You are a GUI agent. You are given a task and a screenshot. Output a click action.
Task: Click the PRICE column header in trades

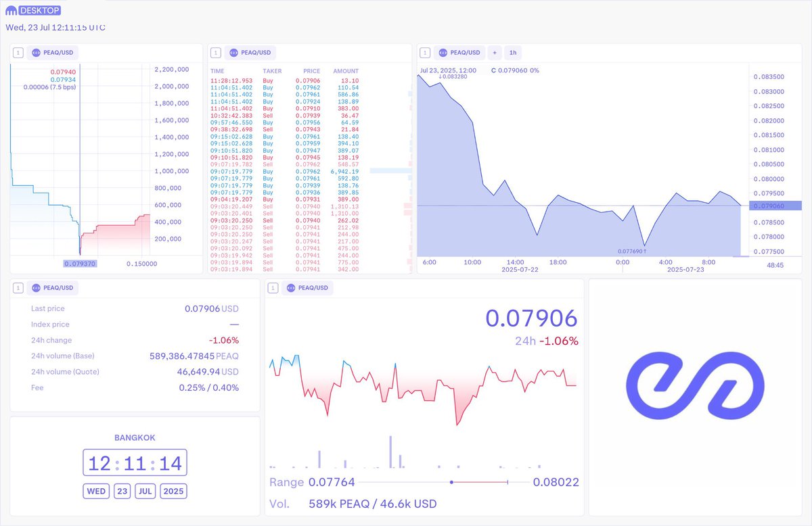[312, 71]
